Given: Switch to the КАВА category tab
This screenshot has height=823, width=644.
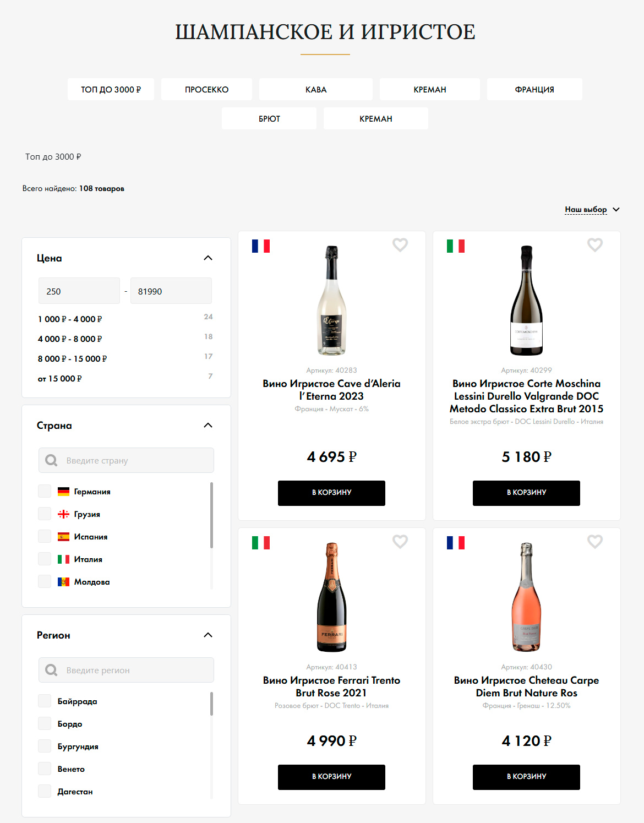Looking at the screenshot, I should coord(316,90).
